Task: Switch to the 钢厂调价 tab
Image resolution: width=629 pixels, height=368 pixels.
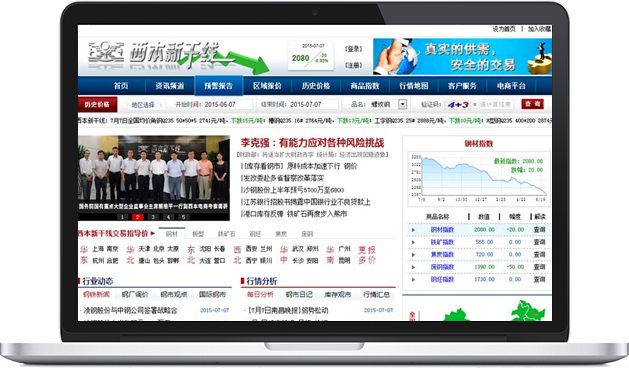Action: pos(135,295)
